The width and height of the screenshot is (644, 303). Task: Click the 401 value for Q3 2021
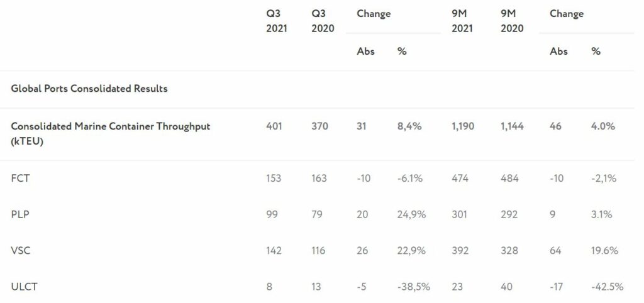click(x=274, y=126)
